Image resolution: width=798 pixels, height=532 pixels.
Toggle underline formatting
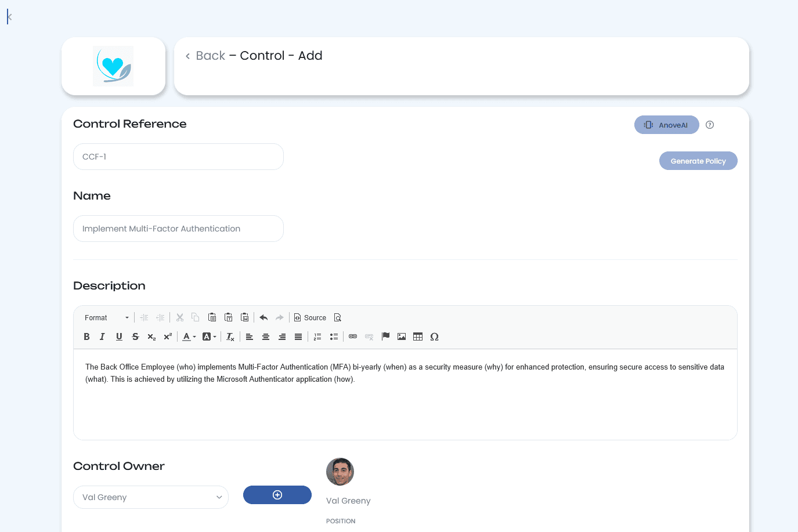tap(119, 336)
